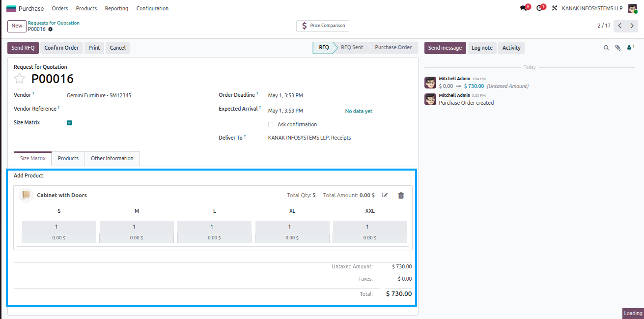Open Price Comparison smart button
Screen dimensions: 644x319
323,26
